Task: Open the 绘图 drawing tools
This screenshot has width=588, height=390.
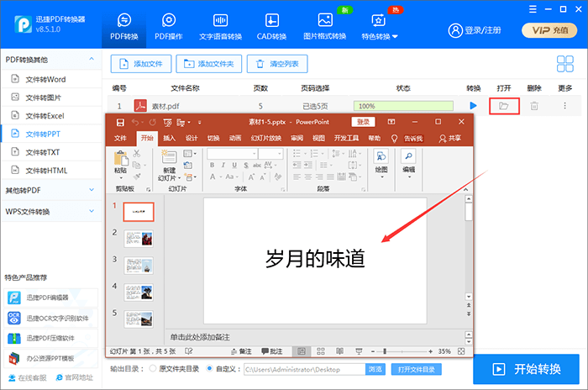Action: tap(381, 164)
